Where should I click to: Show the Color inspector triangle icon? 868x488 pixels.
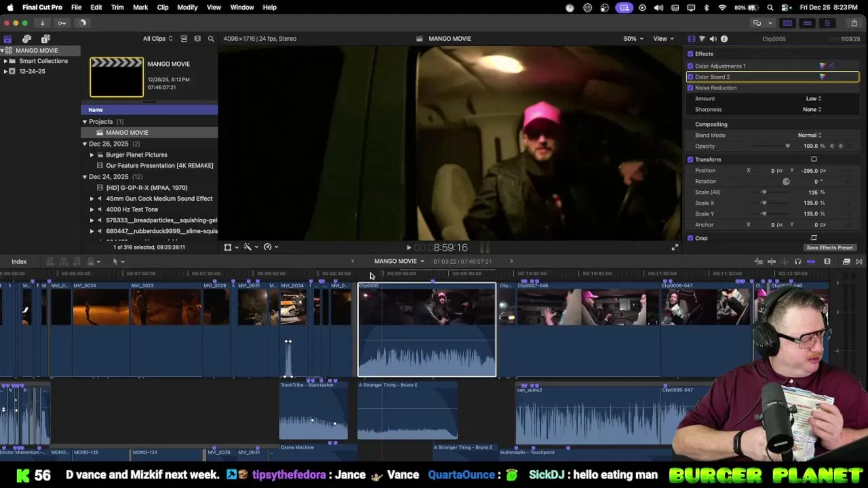click(702, 39)
